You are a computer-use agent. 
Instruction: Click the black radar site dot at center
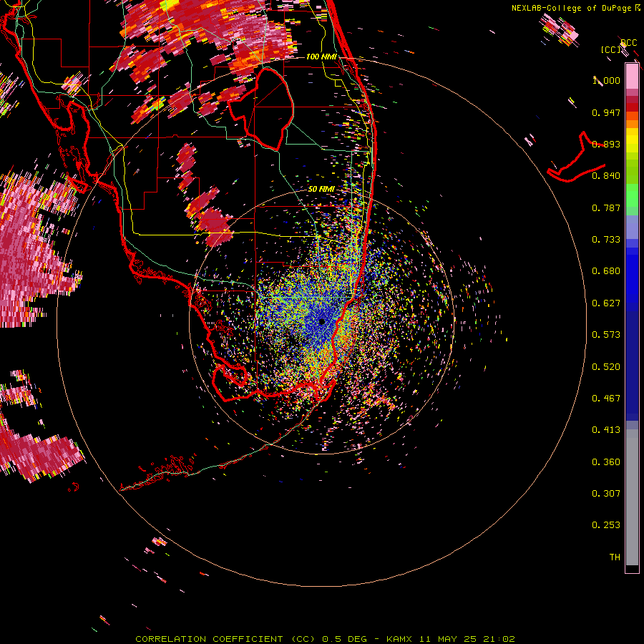[321, 321]
